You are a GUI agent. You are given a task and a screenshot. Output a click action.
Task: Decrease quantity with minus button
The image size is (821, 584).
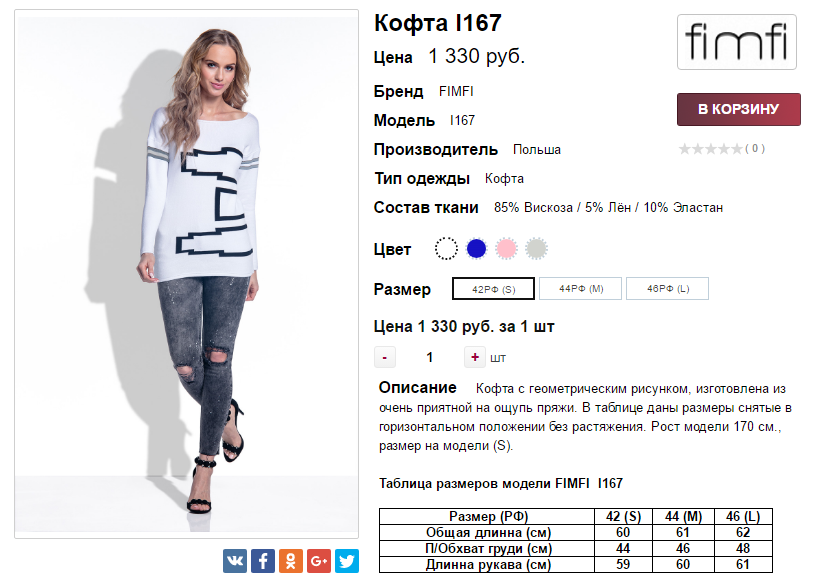[x=385, y=357]
